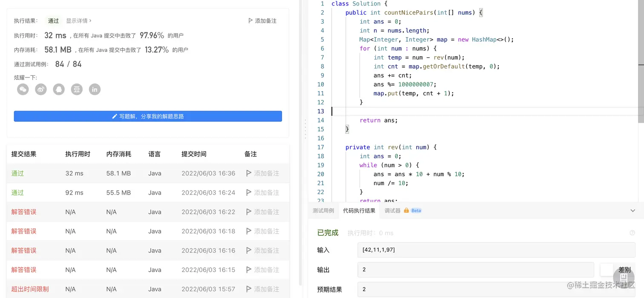Click flag icon in 2022/06/03 15:57 row
This screenshot has height=298, width=644.
coord(249,289)
